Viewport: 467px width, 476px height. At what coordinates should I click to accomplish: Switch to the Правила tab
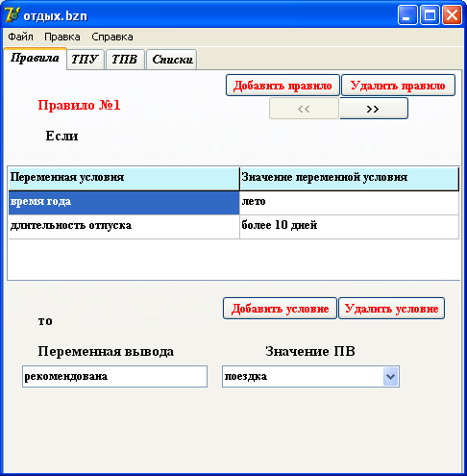[x=35, y=59]
